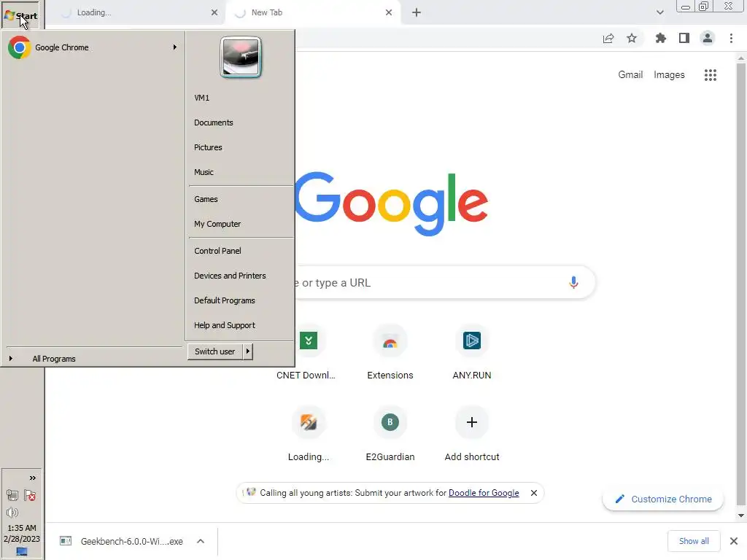This screenshot has width=747, height=560.
Task: Show hidden tray icons chevron
Action: [x=32, y=478]
